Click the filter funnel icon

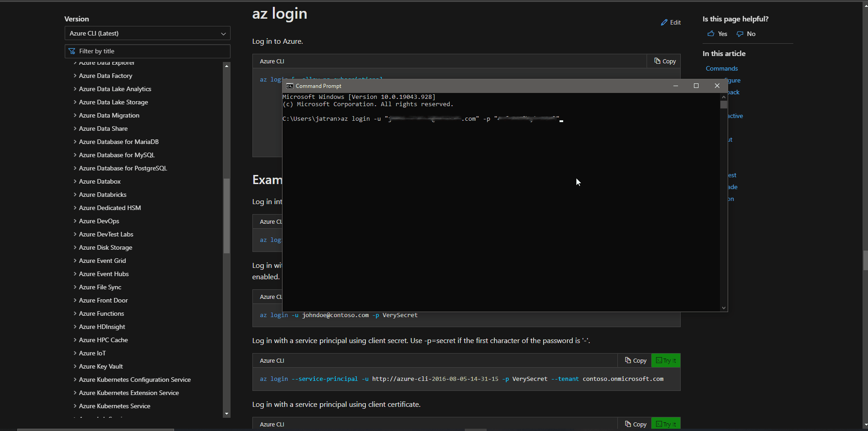point(72,51)
